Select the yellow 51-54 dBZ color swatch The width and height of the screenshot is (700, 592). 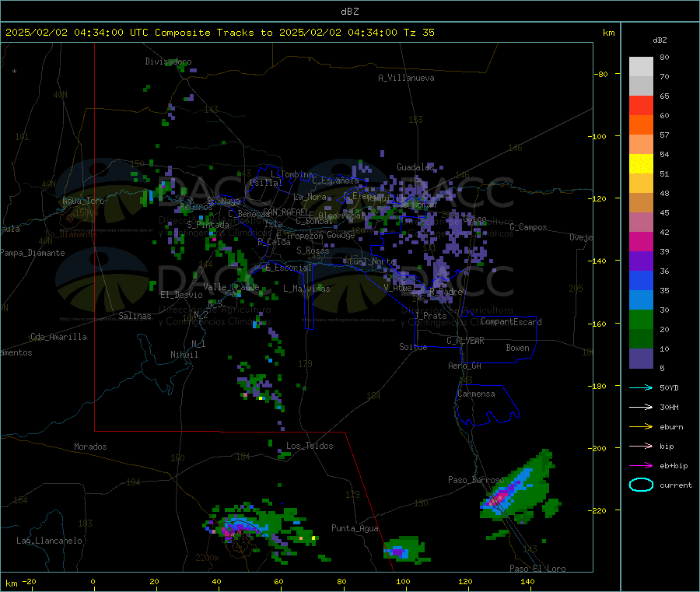click(x=641, y=164)
